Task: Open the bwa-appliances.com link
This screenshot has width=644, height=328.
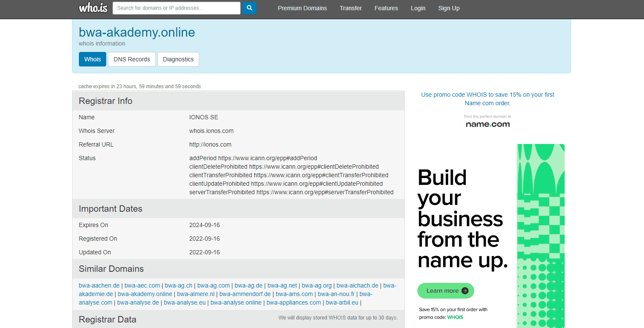Action: [293, 302]
